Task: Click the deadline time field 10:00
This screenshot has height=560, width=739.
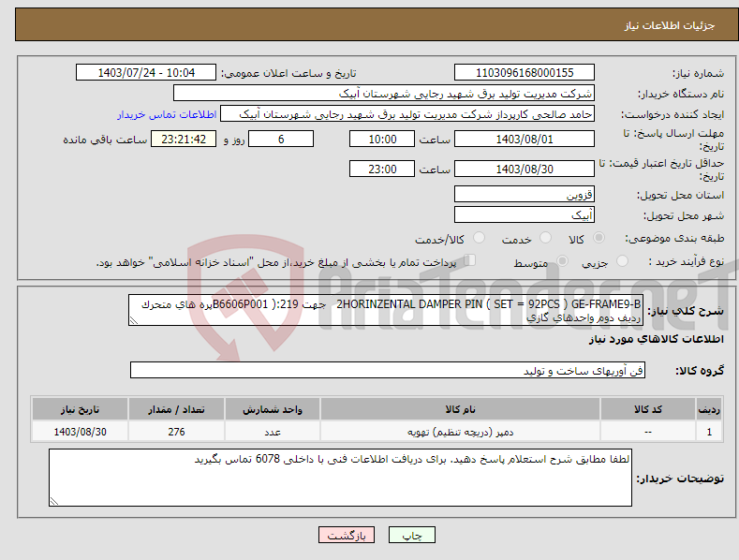Action: click(382, 139)
